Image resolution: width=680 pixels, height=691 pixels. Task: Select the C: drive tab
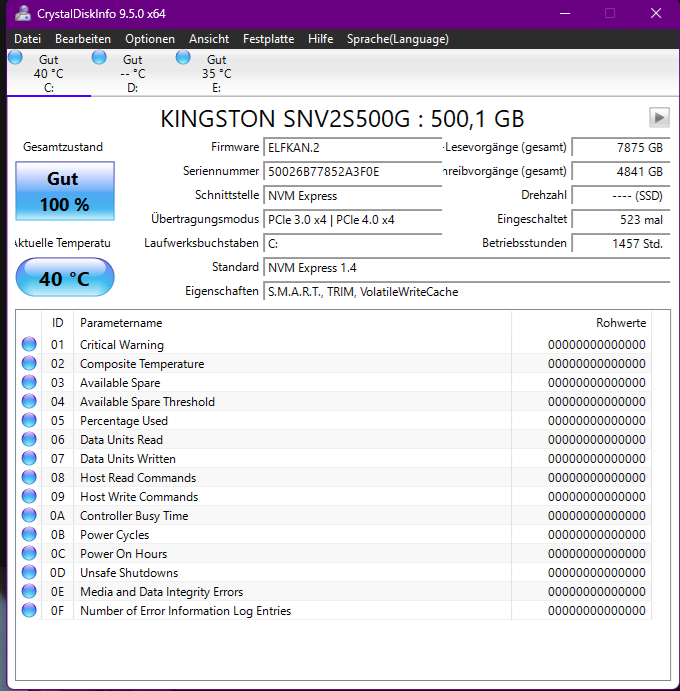click(x=48, y=73)
